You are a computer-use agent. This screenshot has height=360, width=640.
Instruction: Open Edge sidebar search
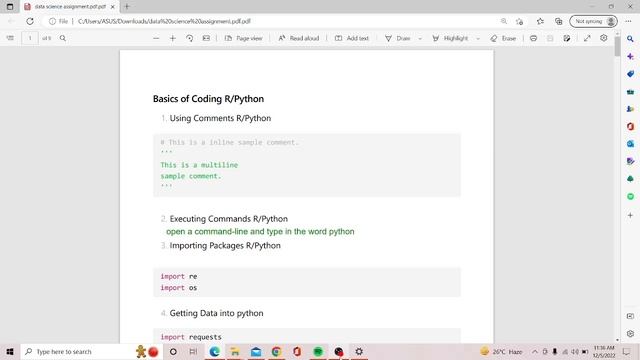[x=630, y=39]
